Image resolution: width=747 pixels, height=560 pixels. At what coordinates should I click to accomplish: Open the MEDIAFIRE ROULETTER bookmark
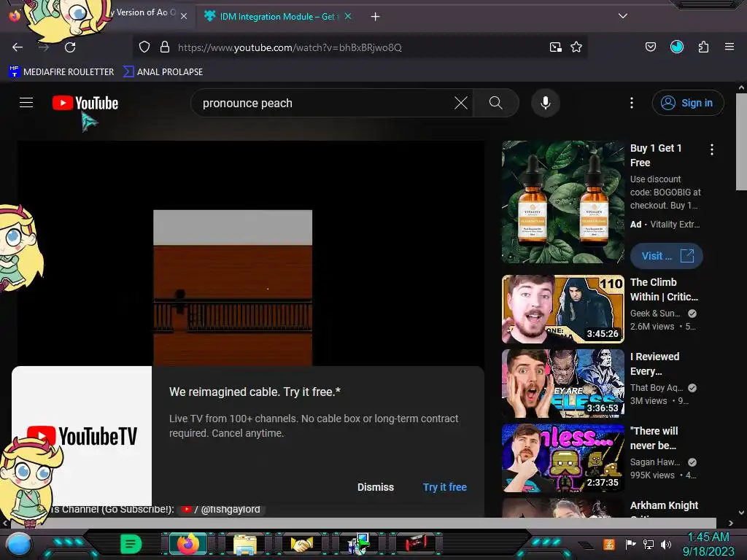click(61, 72)
